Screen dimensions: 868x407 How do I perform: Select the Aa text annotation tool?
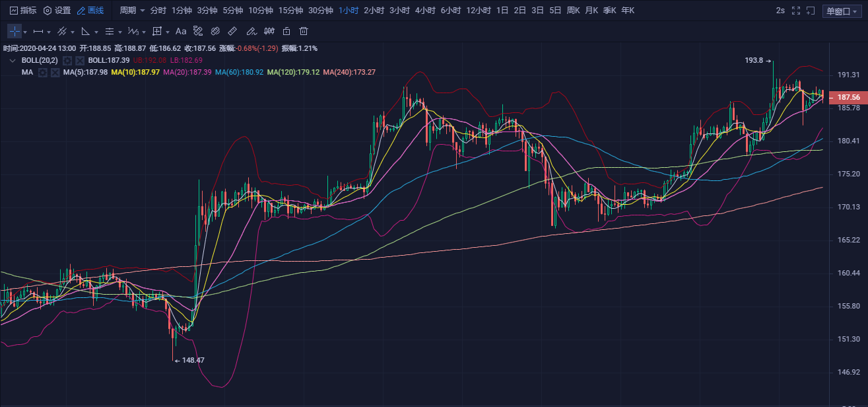click(x=181, y=31)
